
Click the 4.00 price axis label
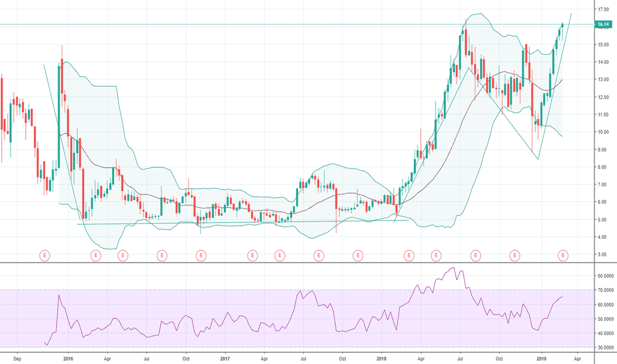pos(604,237)
